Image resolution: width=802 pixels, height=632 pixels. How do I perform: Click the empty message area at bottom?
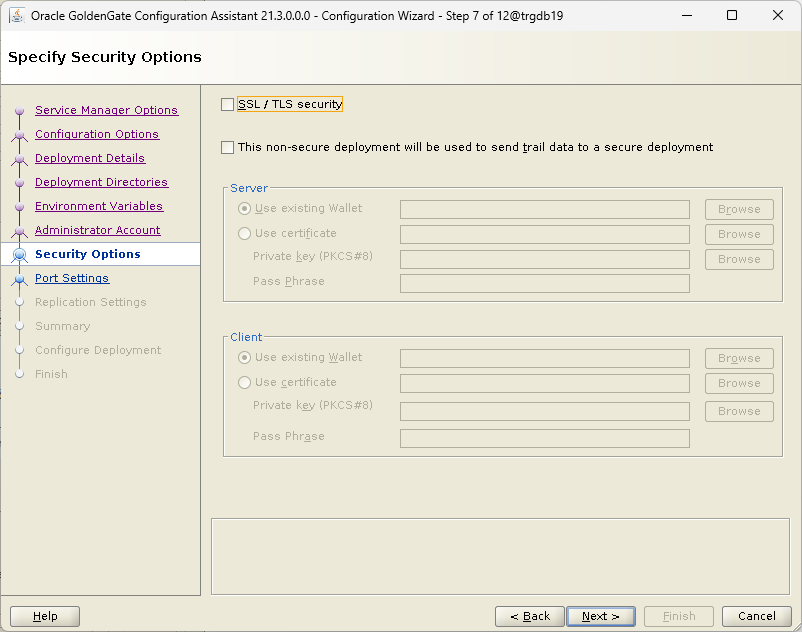tap(500, 557)
